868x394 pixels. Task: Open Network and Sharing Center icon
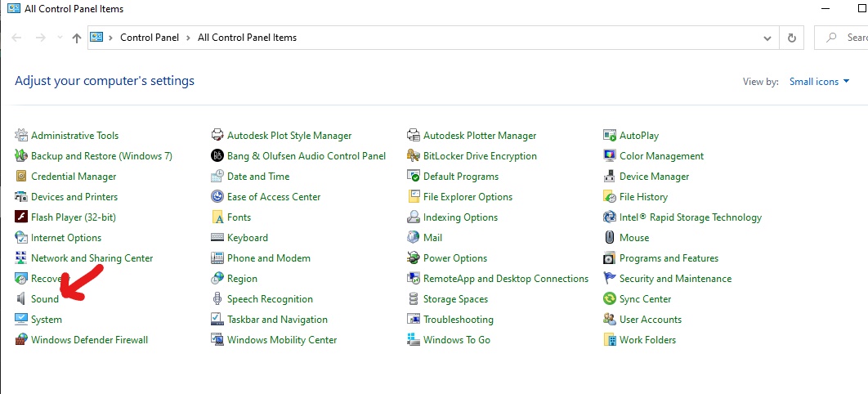coord(21,258)
